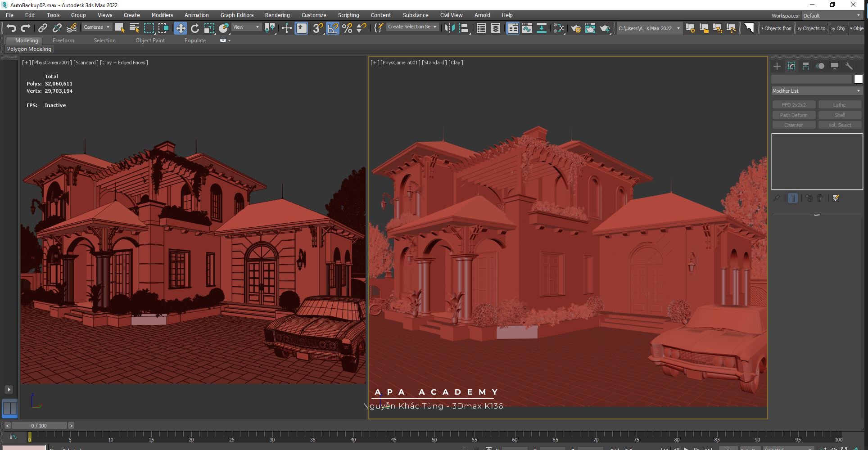Viewport: 868px width, 450px height.
Task: Open the Rendering menu
Action: [277, 15]
